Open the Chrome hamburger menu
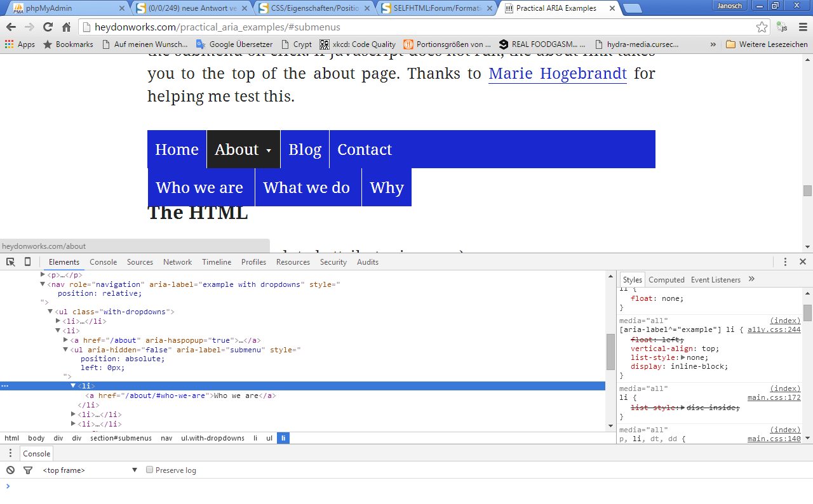The width and height of the screenshot is (813, 504). point(802,27)
